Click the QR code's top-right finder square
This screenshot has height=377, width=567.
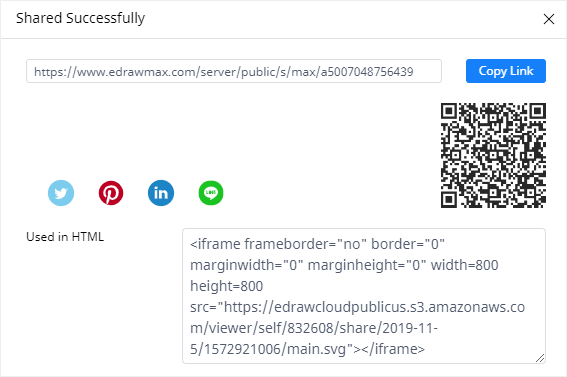(x=538, y=111)
